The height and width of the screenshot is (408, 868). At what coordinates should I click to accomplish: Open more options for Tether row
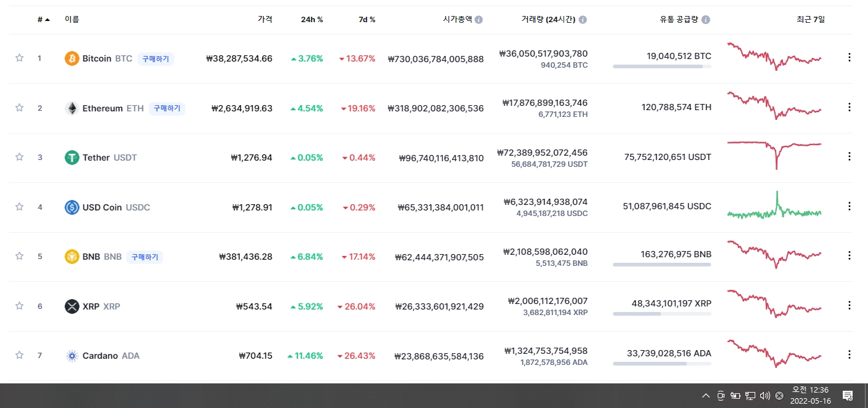coord(850,156)
